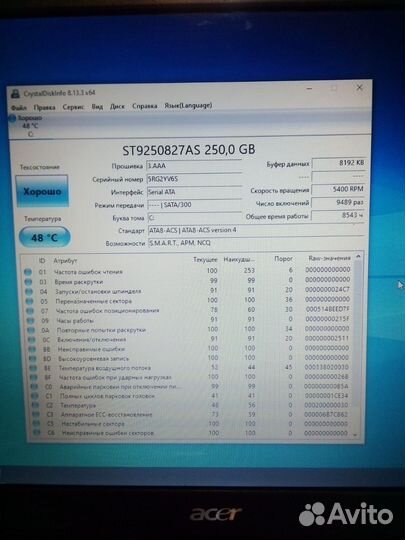Click the drive title ST9250827AS 250,0 GB

click(x=189, y=149)
